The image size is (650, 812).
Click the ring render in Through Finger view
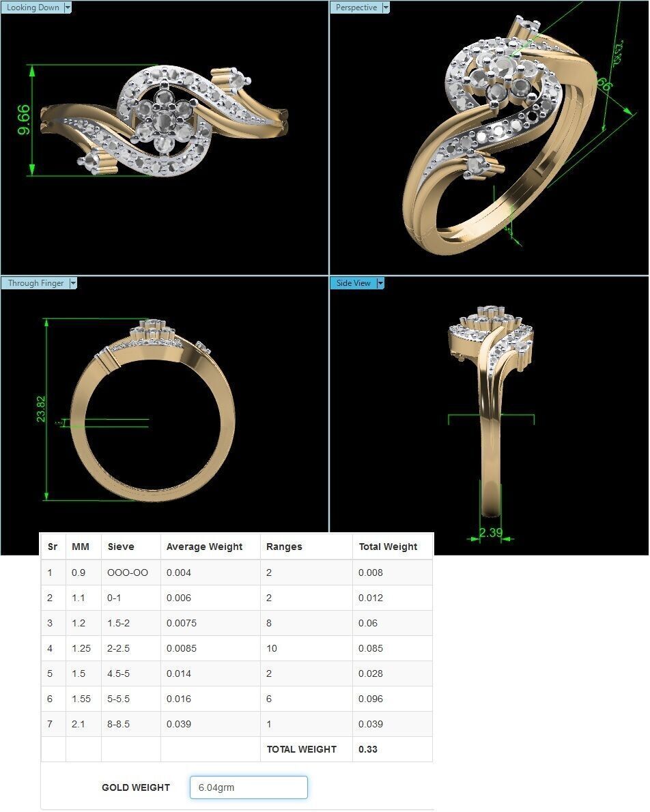point(152,409)
